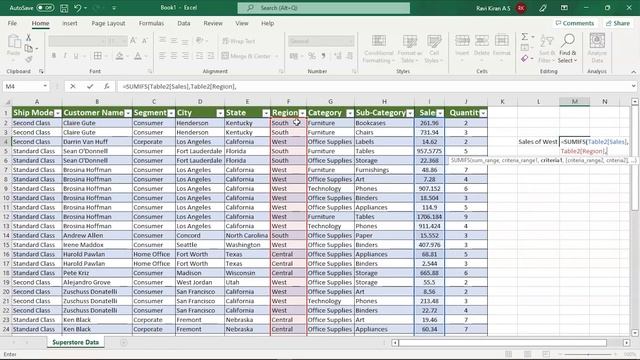Click the Font Color icon

138,56
